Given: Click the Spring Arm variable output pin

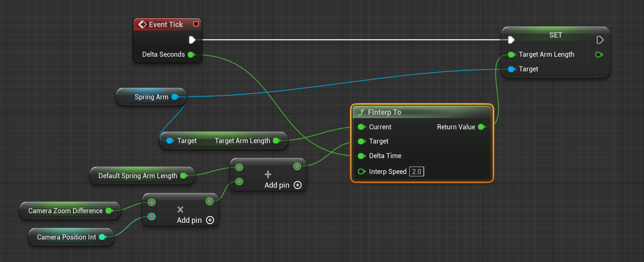Looking at the screenshot, I should coord(175,97).
